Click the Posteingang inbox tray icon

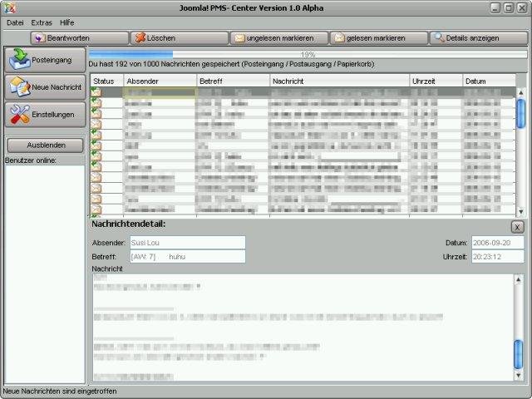[x=20, y=59]
